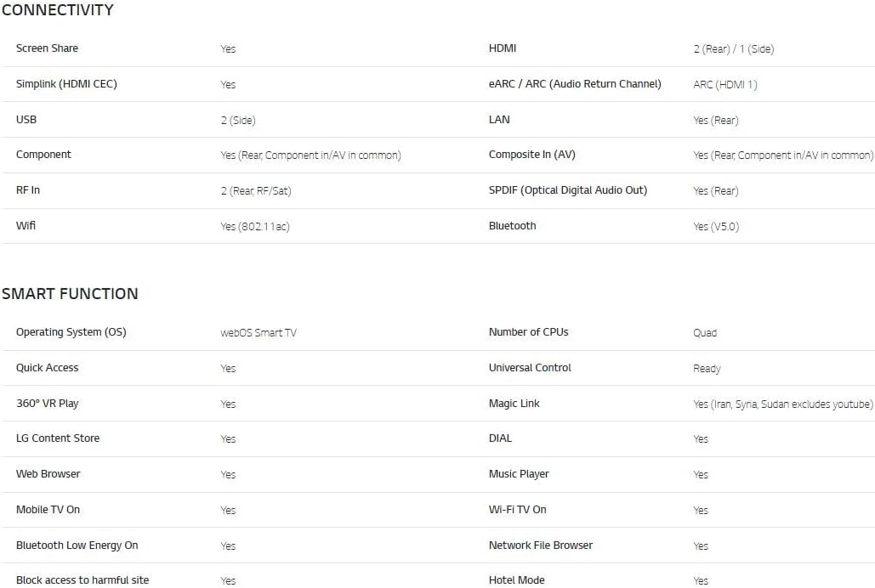The height and width of the screenshot is (588, 875).
Task: Click the USB 2 (Side) value
Action: [238, 121]
